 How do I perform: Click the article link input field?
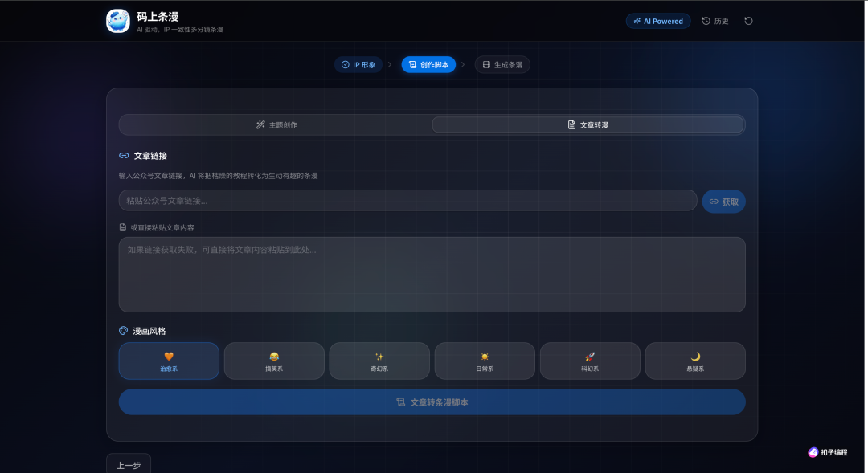[x=407, y=200]
